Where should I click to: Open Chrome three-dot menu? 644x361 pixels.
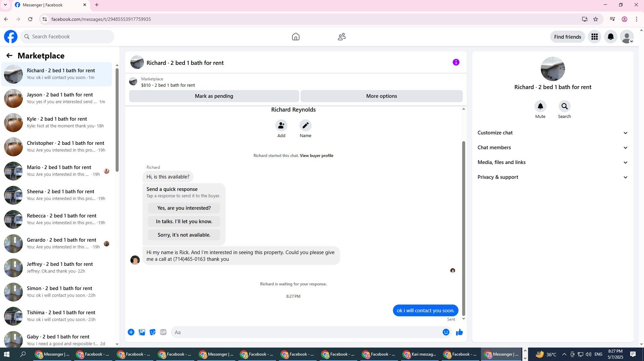pyautogui.click(x=636, y=19)
